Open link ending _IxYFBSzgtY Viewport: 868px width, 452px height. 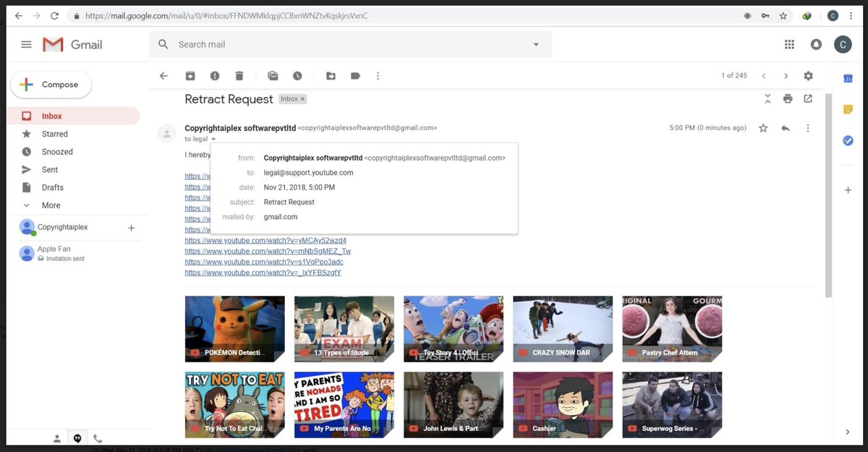click(x=263, y=273)
